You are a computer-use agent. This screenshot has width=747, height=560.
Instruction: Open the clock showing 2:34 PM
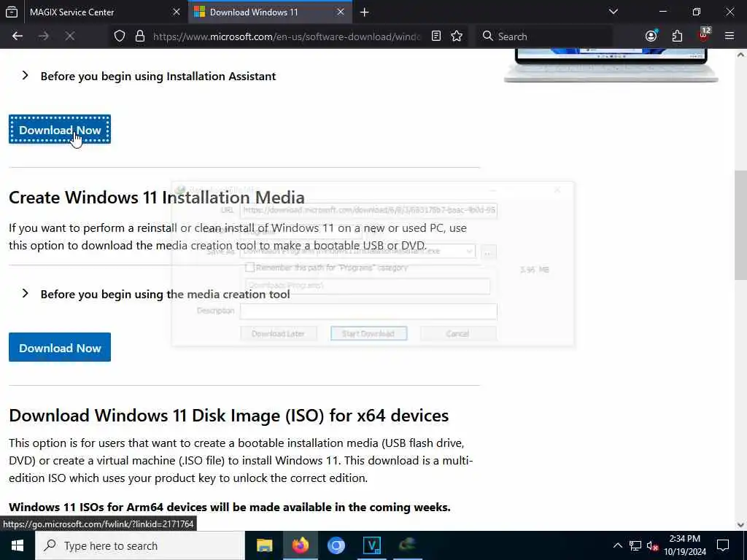tap(684, 545)
